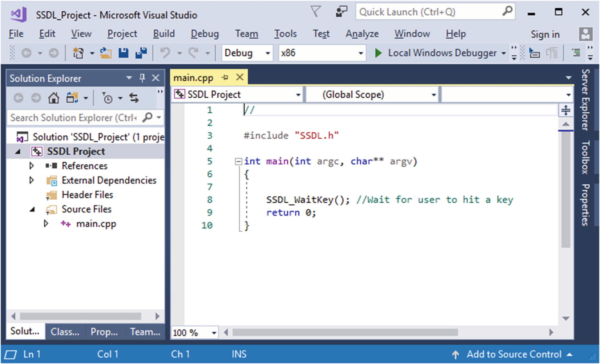The image size is (600, 364).
Task: Click Solution Explorer Forward icon
Action: [x=36, y=98]
